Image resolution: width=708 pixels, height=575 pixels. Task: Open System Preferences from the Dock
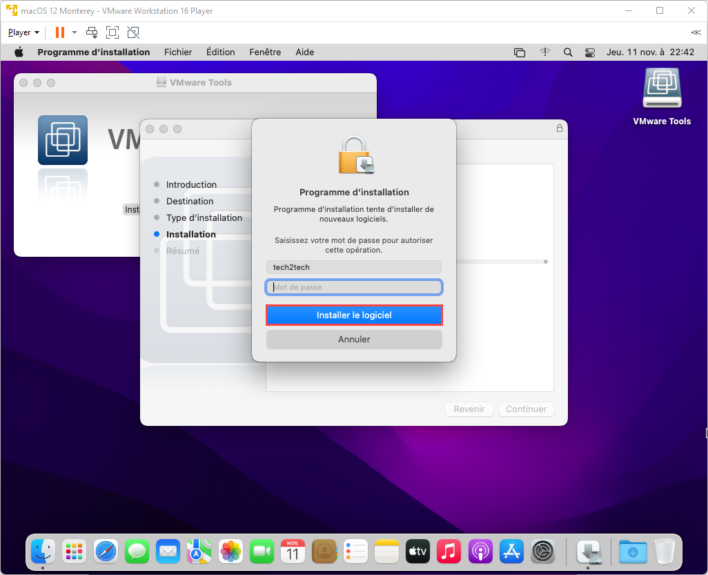tap(543, 550)
